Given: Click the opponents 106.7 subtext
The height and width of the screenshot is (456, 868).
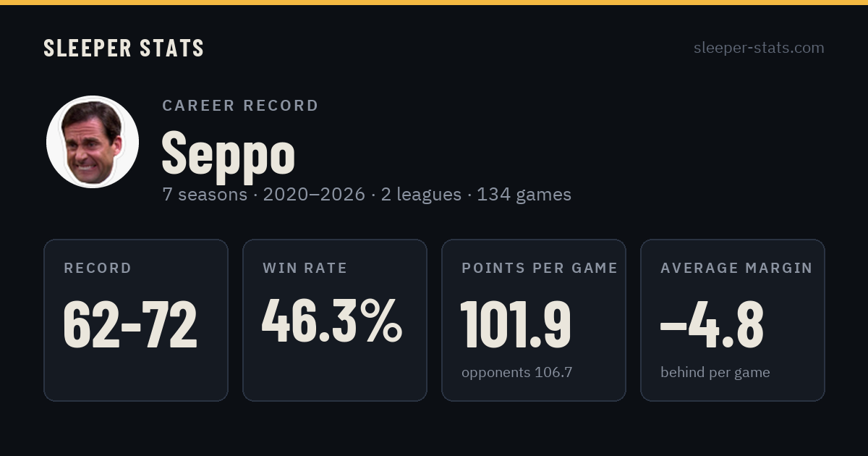Looking at the screenshot, I should pyautogui.click(x=516, y=373).
